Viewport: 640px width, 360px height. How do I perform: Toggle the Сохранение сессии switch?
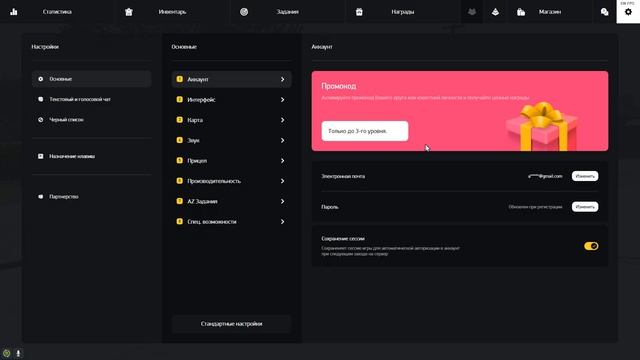(x=591, y=246)
